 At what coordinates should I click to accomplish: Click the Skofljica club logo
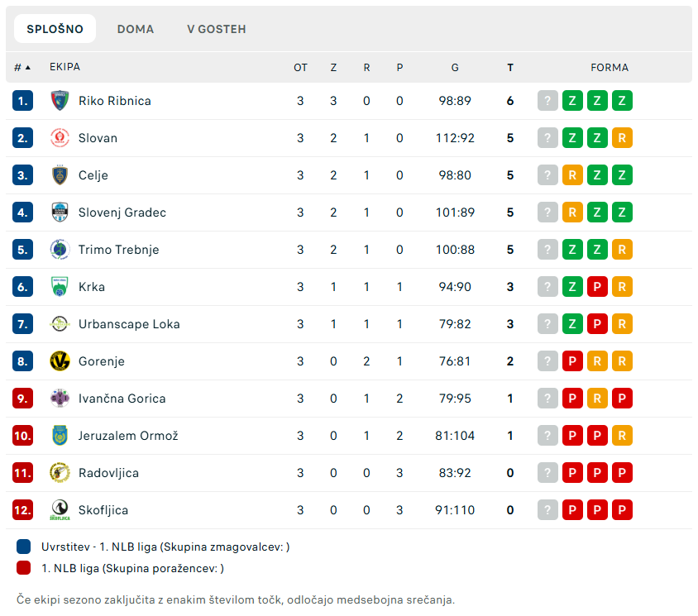[x=60, y=510]
